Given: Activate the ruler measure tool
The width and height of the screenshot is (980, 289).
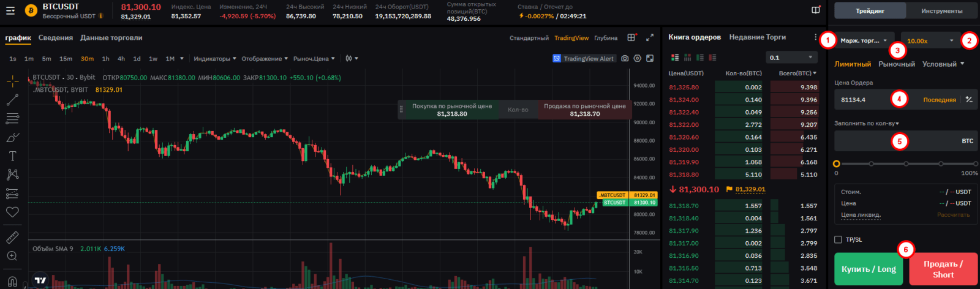Looking at the screenshot, I should coord(12,237).
